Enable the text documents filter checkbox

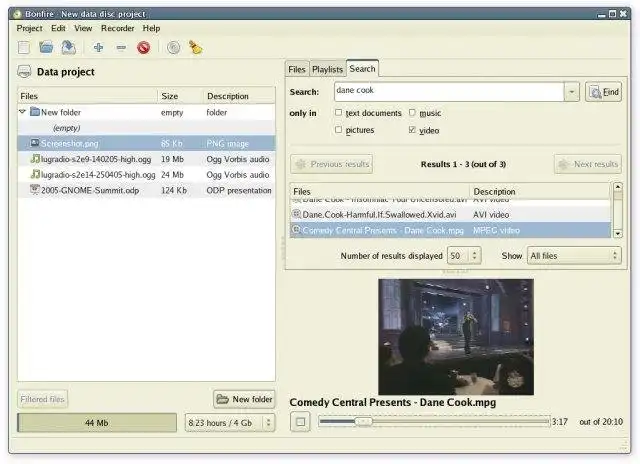(338, 112)
